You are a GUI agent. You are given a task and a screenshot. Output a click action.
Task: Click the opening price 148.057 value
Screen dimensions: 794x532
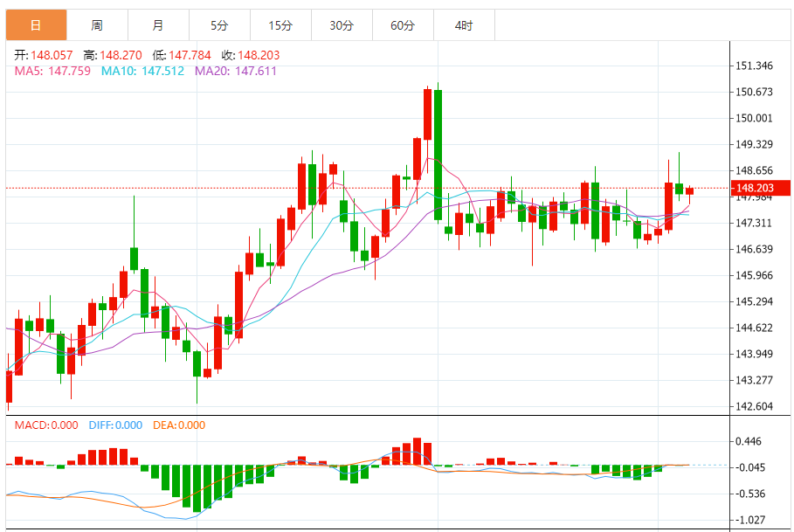tap(52, 55)
